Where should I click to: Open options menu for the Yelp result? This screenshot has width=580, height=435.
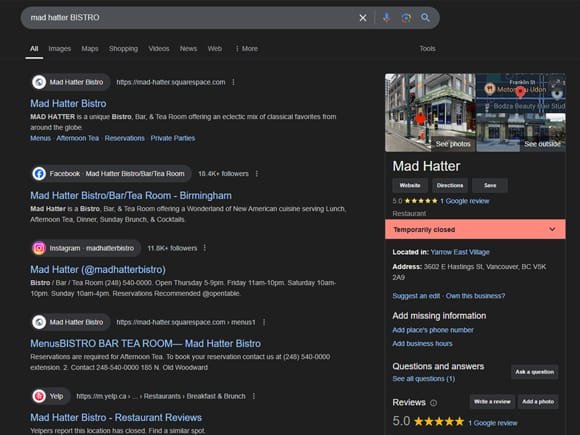[x=254, y=396]
